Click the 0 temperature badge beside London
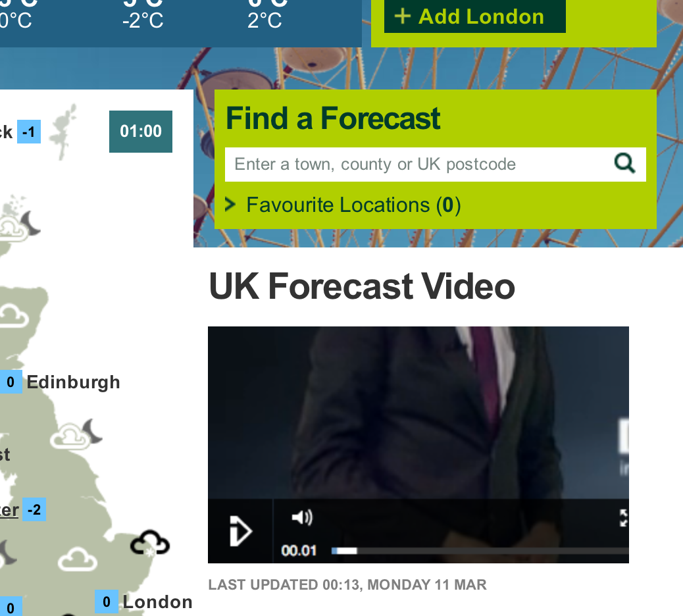The image size is (683, 616). point(107,602)
